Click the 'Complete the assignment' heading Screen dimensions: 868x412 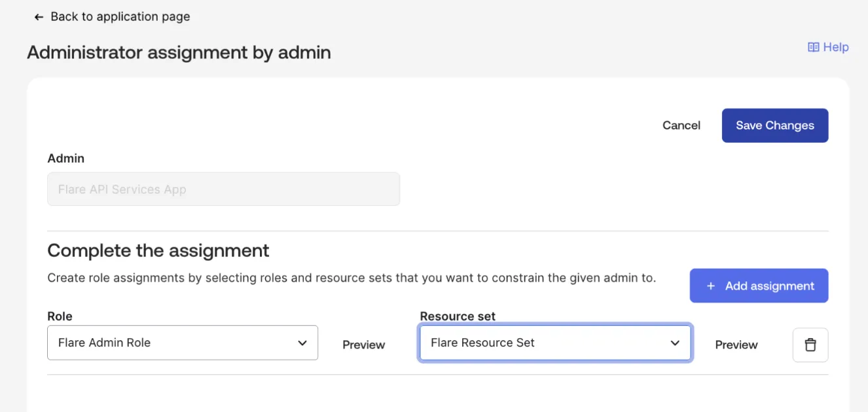[158, 250]
